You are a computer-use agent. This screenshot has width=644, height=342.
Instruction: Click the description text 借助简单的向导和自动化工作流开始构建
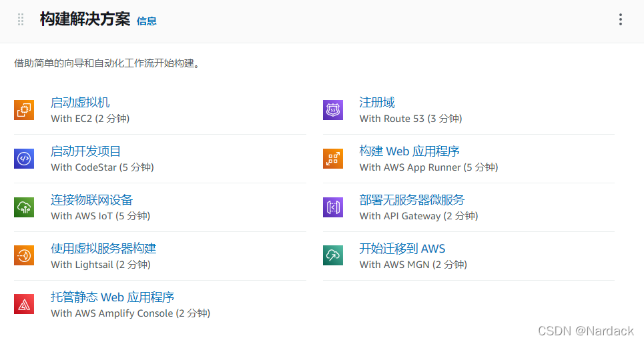click(107, 63)
